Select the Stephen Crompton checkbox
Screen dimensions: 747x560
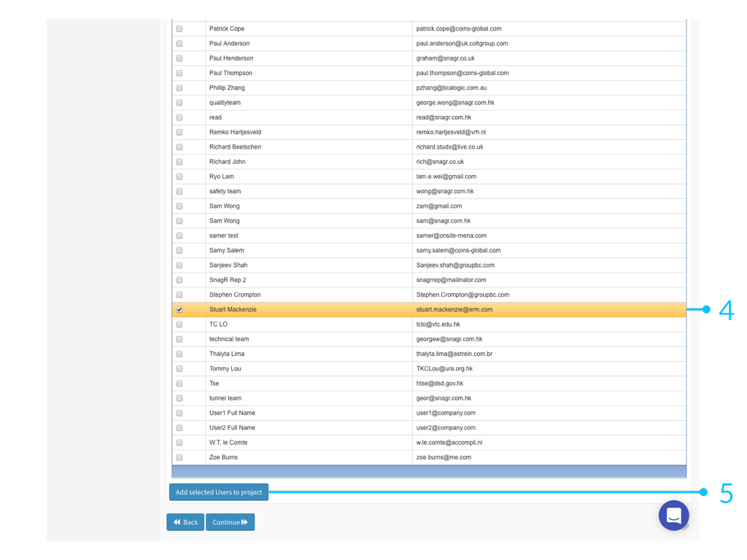click(x=179, y=295)
